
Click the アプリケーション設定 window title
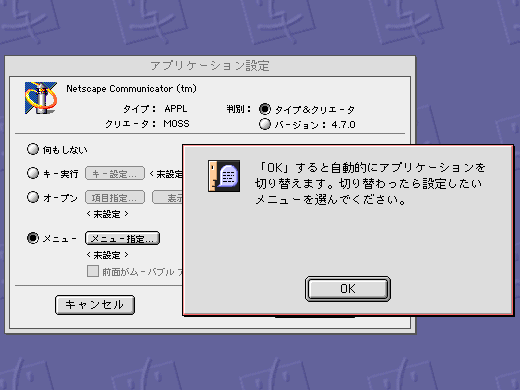[x=210, y=66]
